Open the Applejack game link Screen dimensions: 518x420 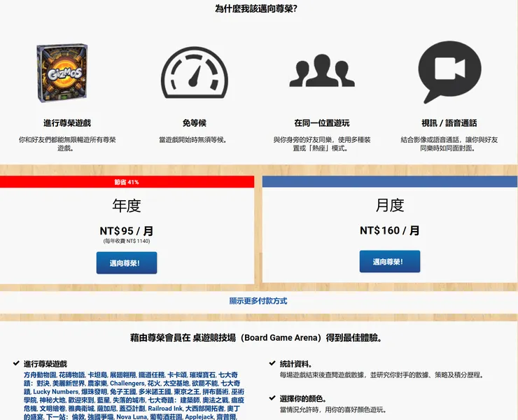click(199, 416)
